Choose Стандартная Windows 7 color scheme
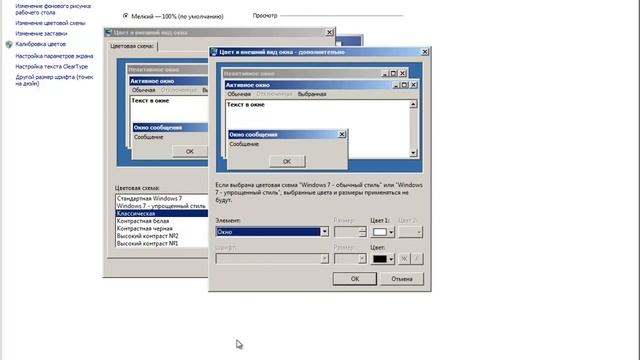The width and height of the screenshot is (640, 360). coord(149,198)
